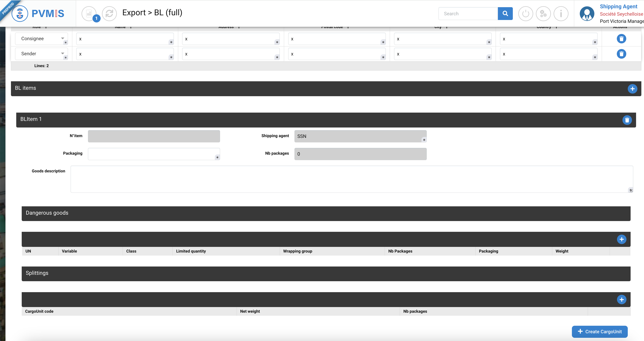This screenshot has height=341, width=644.
Task: Click the Search input field
Action: 468,14
